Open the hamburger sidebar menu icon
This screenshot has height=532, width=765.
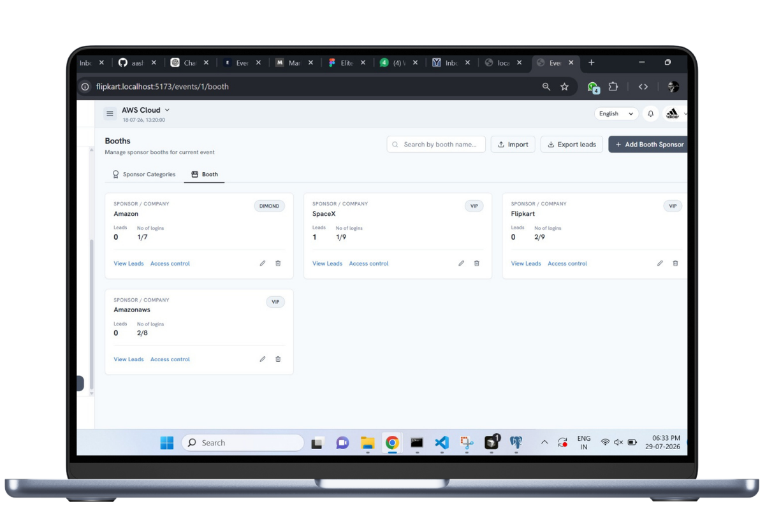pyautogui.click(x=110, y=113)
